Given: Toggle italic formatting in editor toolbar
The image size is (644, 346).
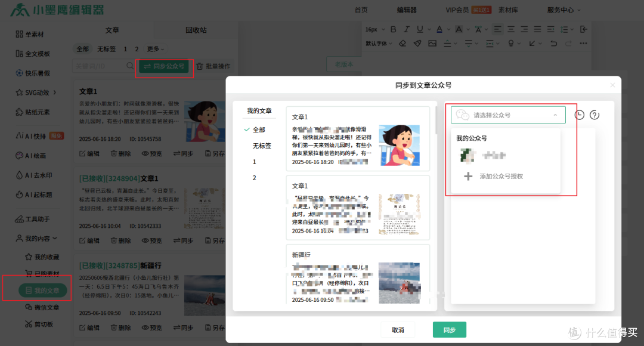Looking at the screenshot, I should [406, 29].
